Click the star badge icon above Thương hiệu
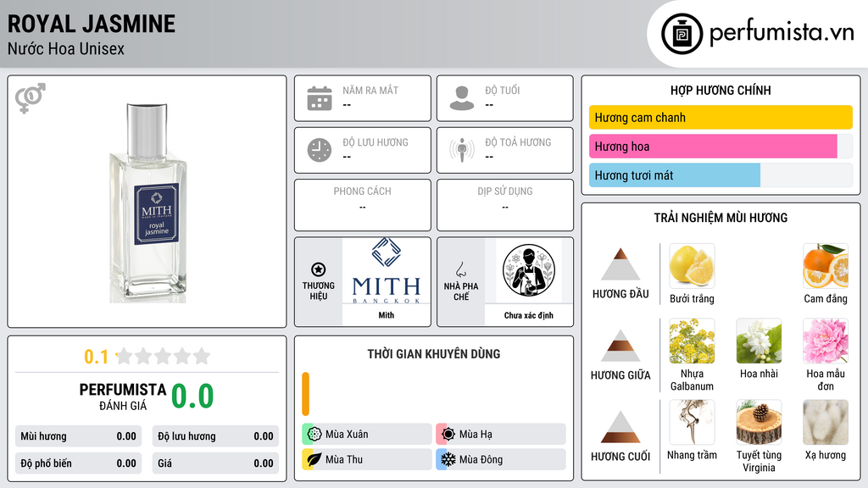The height and width of the screenshot is (488, 868). click(x=319, y=269)
